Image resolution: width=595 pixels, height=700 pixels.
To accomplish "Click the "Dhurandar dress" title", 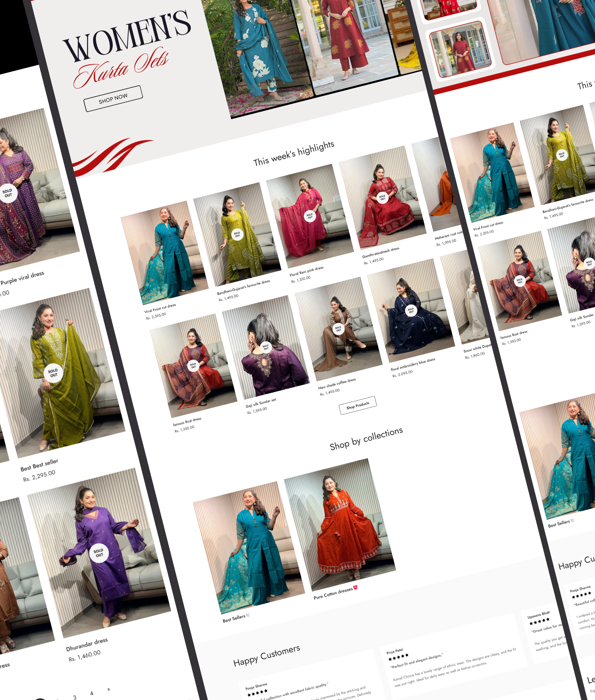I will tap(87, 645).
